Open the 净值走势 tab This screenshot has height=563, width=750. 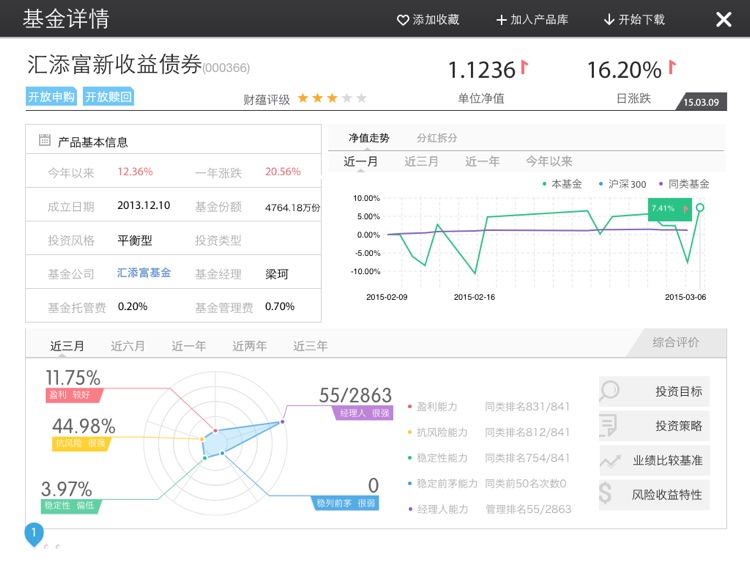point(369,138)
